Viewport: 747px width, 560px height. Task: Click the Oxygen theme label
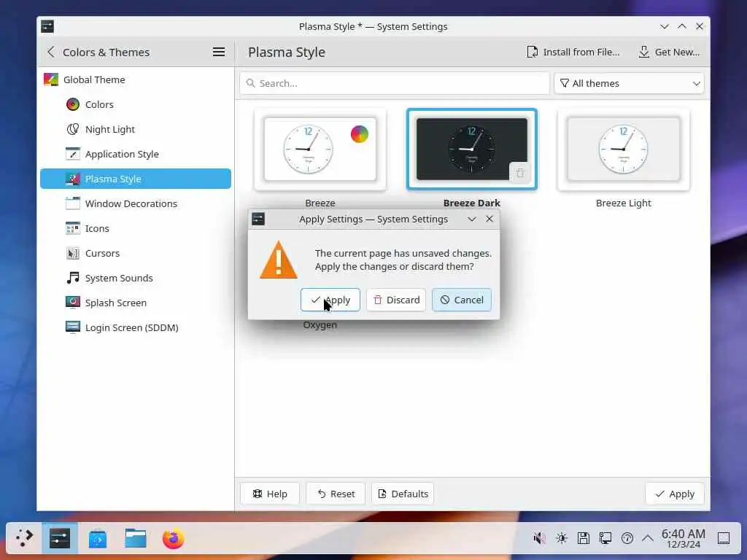click(320, 324)
